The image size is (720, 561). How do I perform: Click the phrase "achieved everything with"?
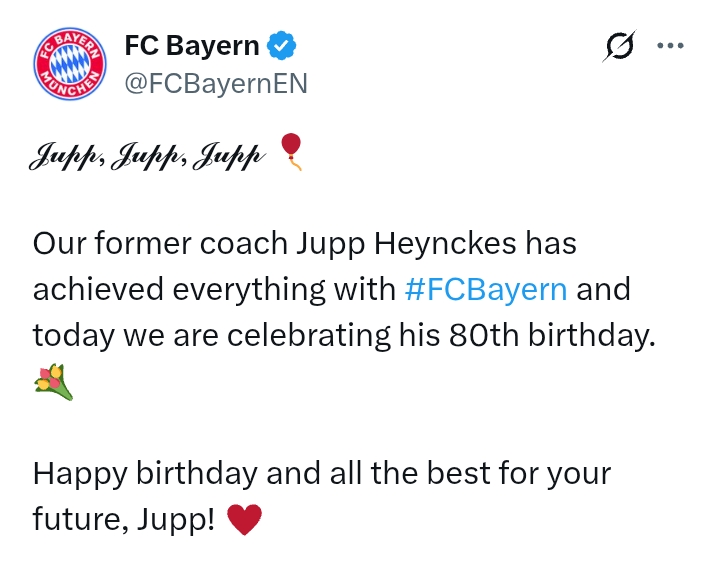click(214, 290)
